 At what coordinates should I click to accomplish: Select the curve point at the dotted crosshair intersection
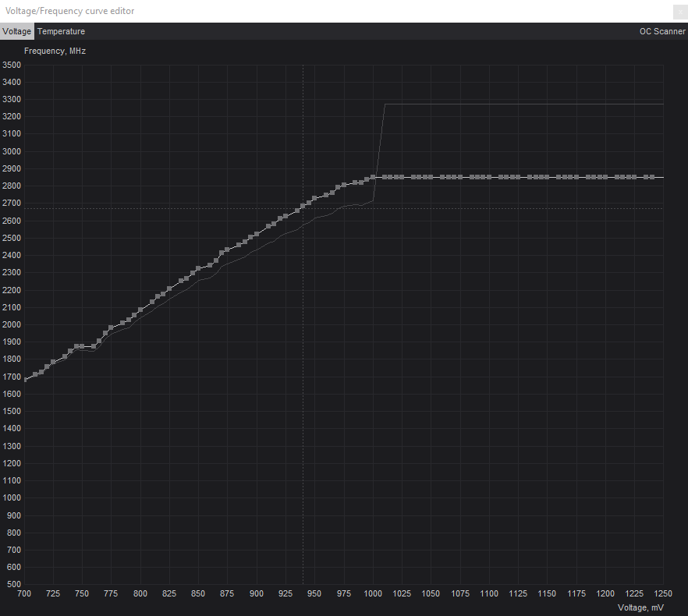point(303,206)
